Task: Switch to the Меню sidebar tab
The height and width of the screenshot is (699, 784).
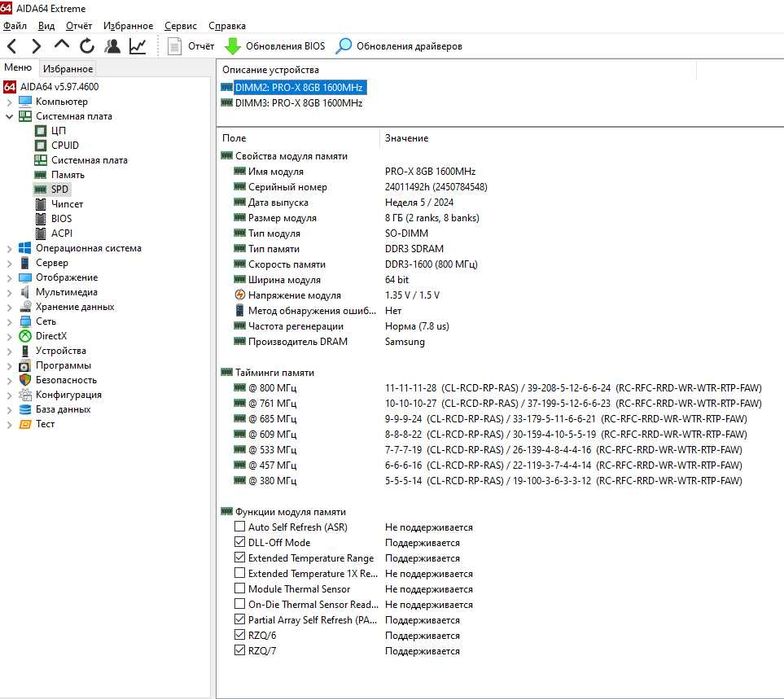Action: coord(18,68)
